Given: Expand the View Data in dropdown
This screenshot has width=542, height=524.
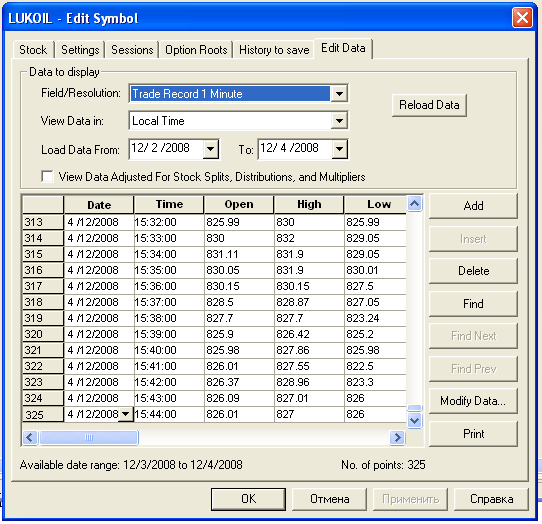Looking at the screenshot, I should pos(339,121).
